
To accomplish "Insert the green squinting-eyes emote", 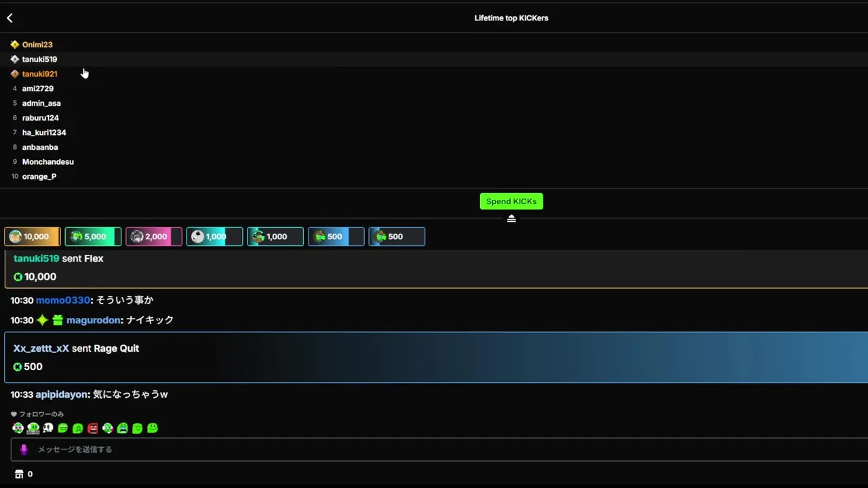I will 63,428.
